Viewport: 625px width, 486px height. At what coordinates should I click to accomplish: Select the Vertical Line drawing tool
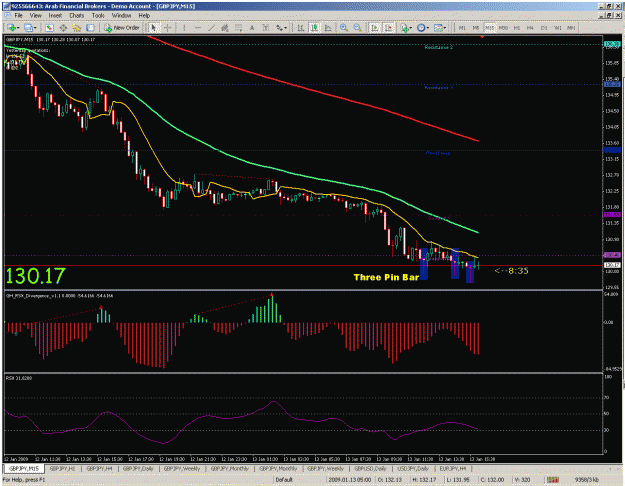184,28
